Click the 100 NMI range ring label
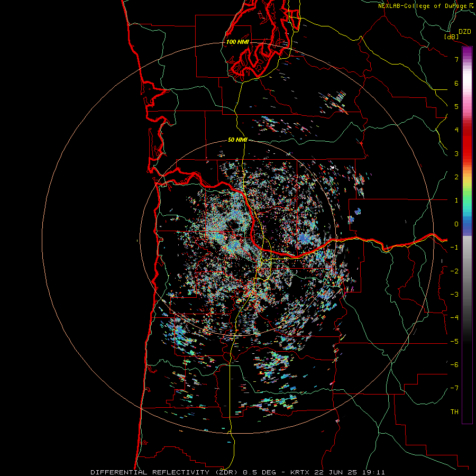Image resolution: width=476 pixels, height=476 pixels. click(237, 42)
